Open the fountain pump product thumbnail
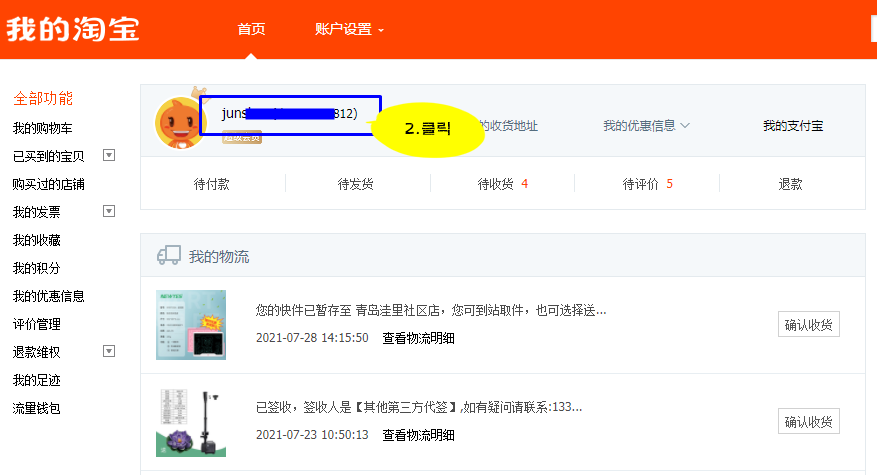Viewport: 877px width, 475px height. (x=191, y=422)
